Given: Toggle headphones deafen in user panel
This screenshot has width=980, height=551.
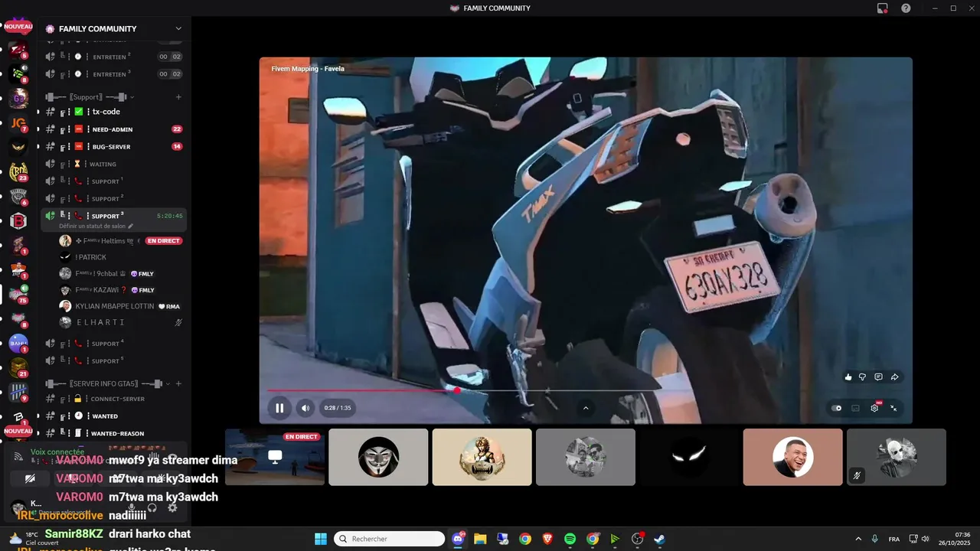Looking at the screenshot, I should coord(152,507).
